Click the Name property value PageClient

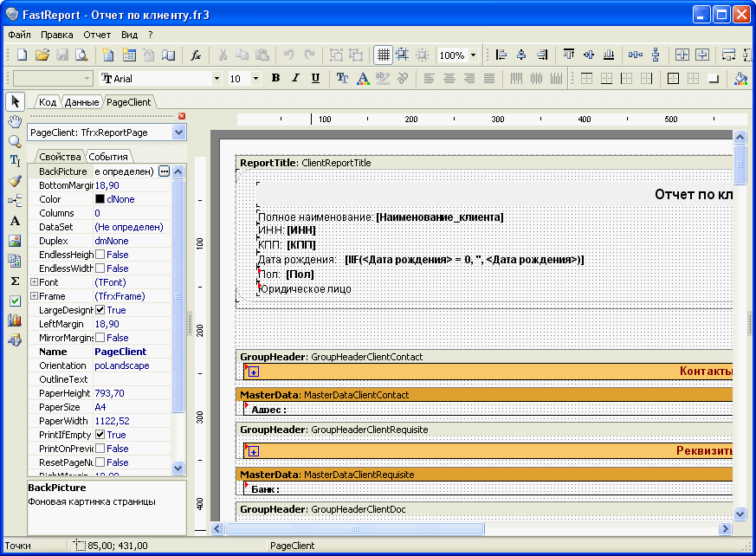click(x=132, y=352)
